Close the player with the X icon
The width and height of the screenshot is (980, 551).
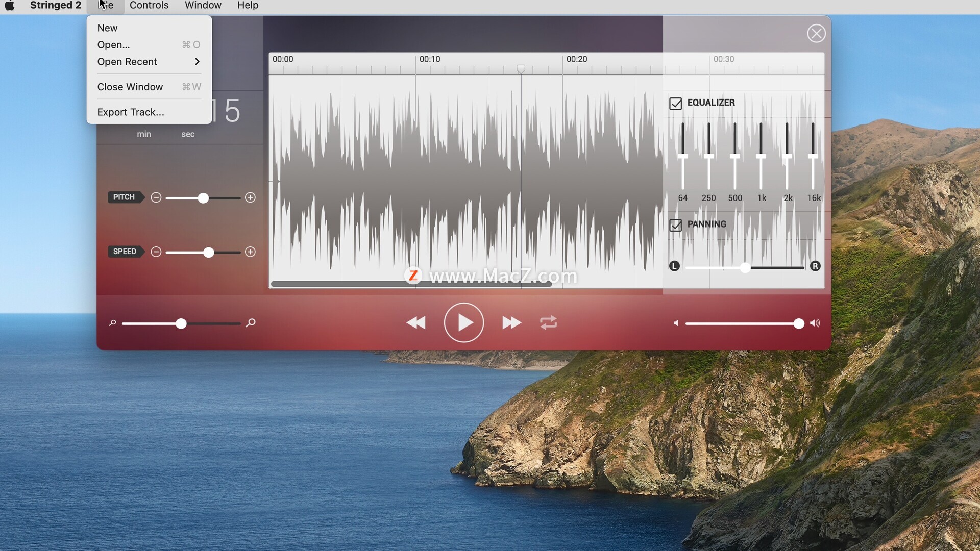(816, 34)
